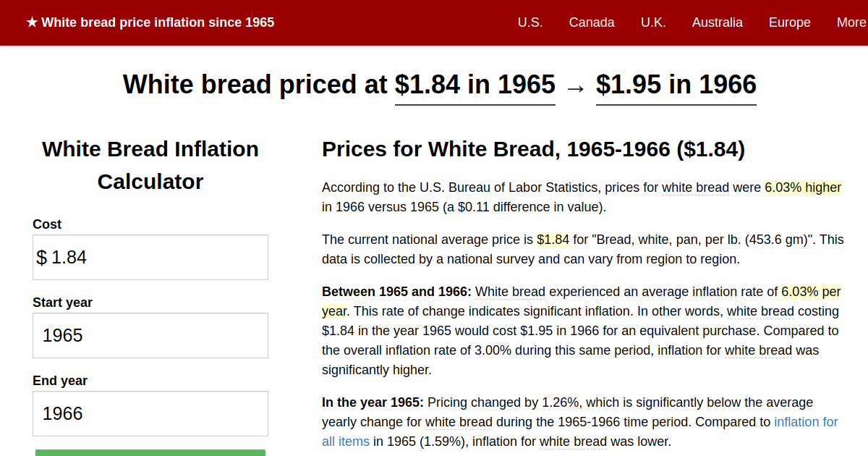View Europe white bread prices
The height and width of the screenshot is (456, 868).
click(x=789, y=22)
